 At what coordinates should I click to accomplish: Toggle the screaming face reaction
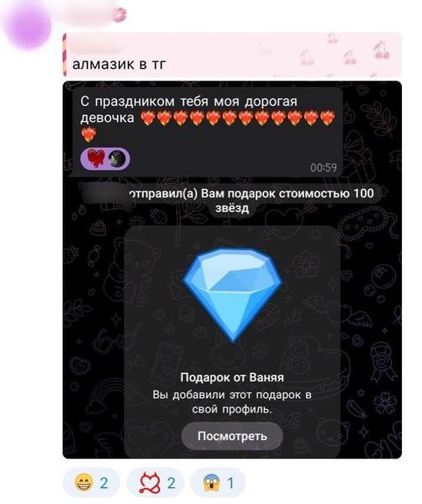tap(218, 483)
